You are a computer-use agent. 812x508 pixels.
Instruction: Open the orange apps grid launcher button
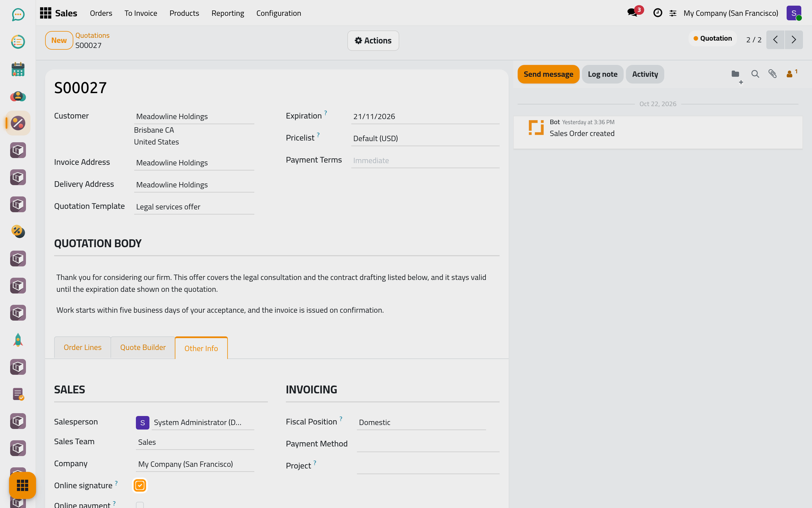22,485
